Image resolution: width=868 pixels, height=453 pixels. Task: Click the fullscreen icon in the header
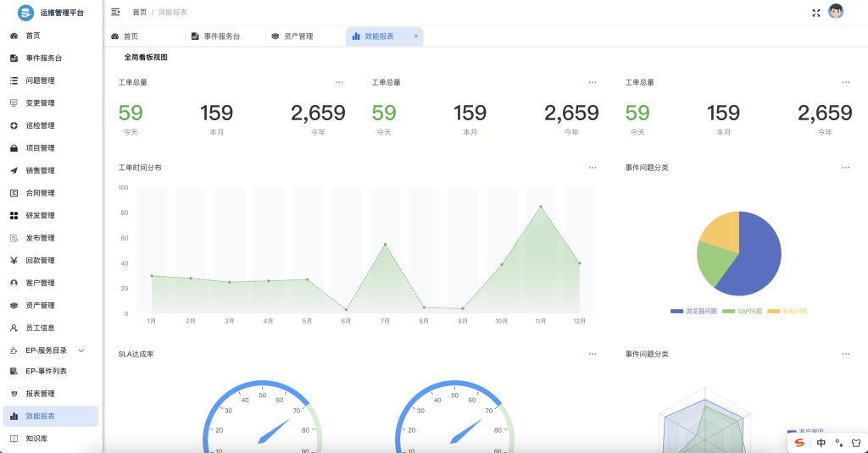point(815,13)
